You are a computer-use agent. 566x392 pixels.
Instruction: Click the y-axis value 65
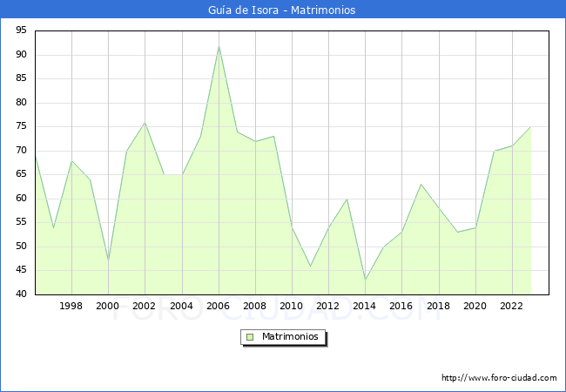(21, 174)
